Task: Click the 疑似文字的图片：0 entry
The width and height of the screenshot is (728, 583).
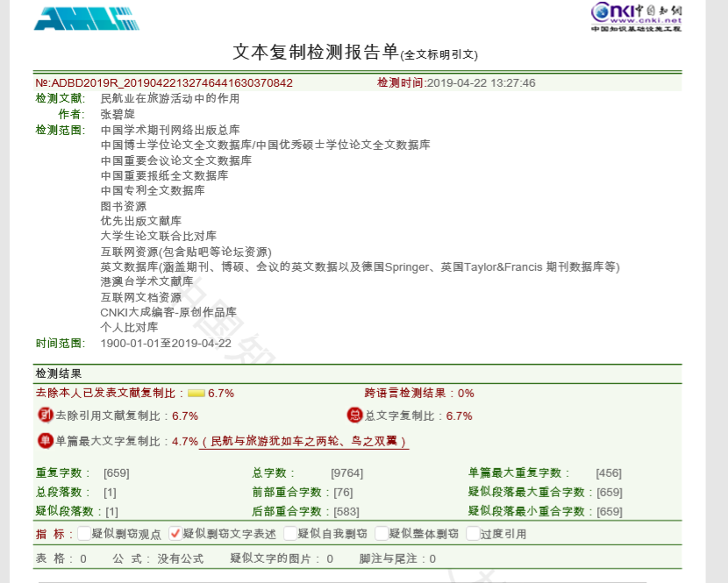Action: [x=282, y=558]
